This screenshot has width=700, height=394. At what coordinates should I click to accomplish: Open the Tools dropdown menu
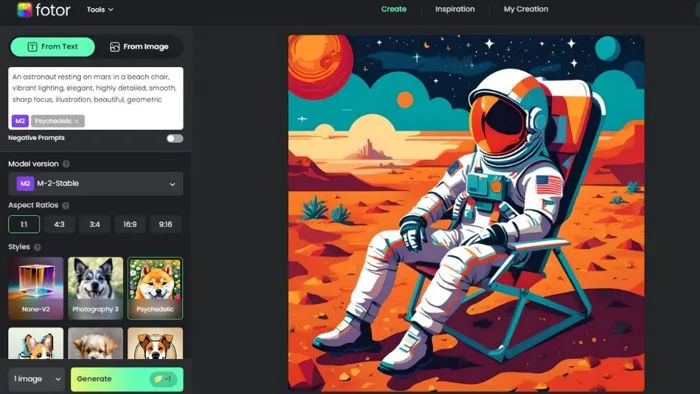click(100, 9)
